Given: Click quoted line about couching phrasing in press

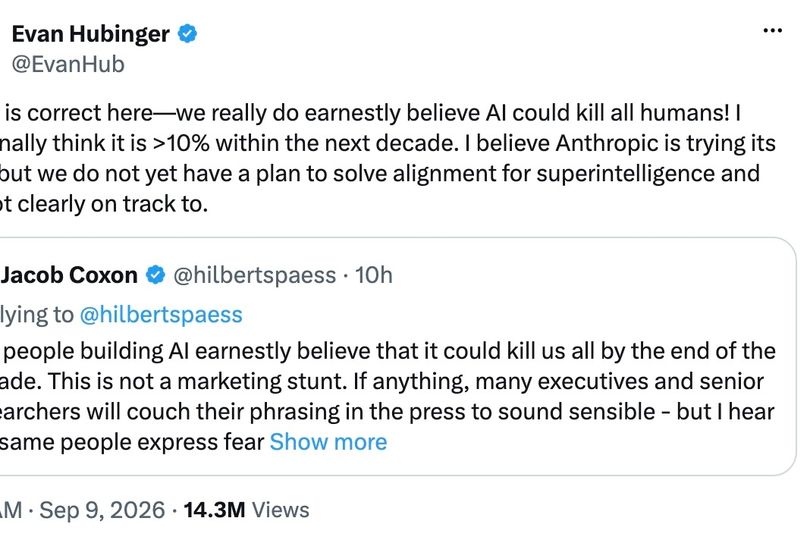Looking at the screenshot, I should tap(387, 412).
